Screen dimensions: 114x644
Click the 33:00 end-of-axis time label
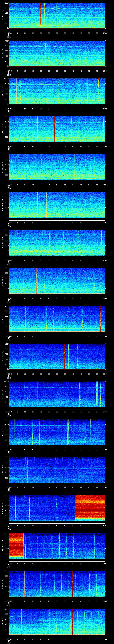click(105, 639)
